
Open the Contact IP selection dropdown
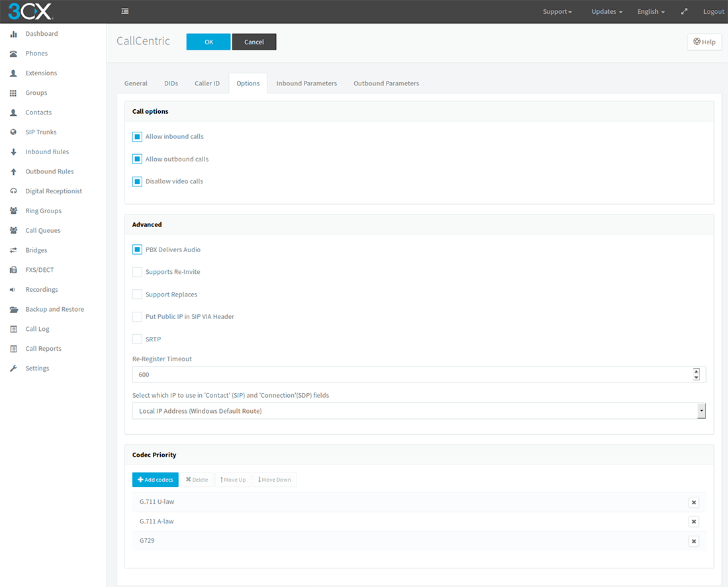(701, 410)
